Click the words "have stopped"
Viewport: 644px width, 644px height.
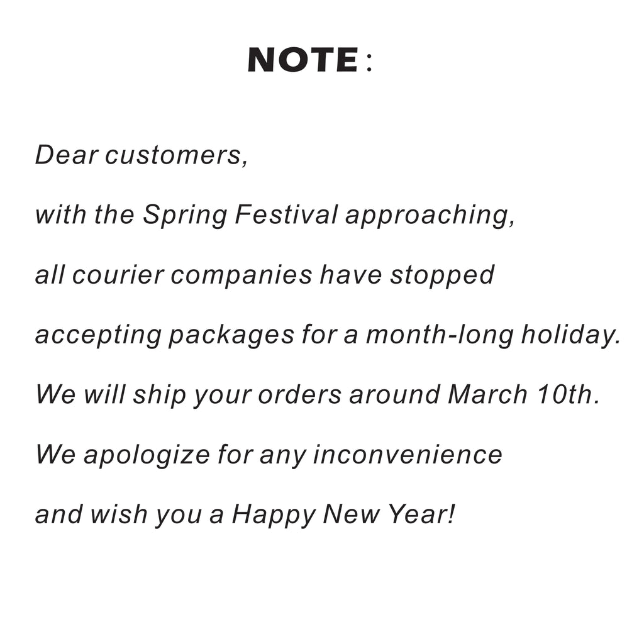pyautogui.click(x=406, y=275)
